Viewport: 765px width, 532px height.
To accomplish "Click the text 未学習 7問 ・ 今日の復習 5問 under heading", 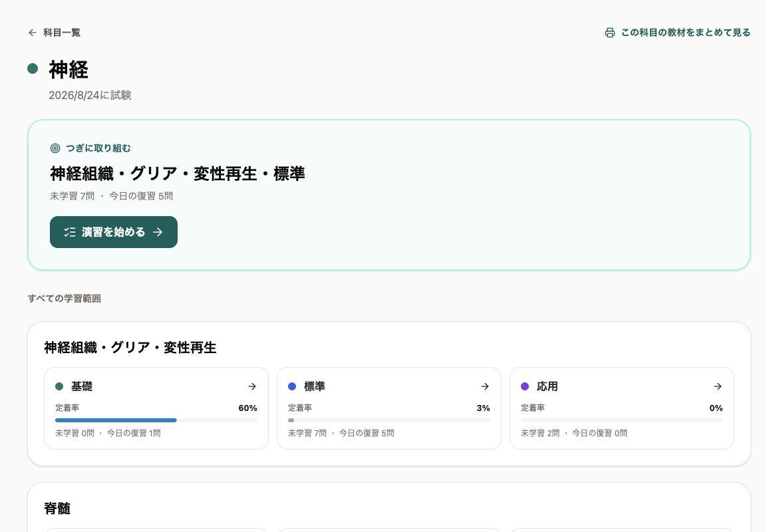I will tap(111, 196).
